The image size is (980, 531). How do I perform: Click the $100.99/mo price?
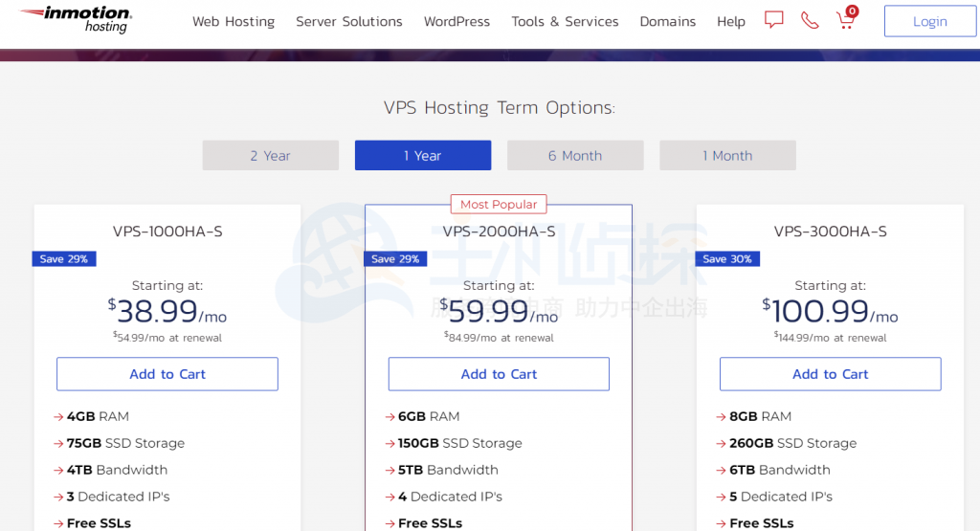(x=830, y=311)
